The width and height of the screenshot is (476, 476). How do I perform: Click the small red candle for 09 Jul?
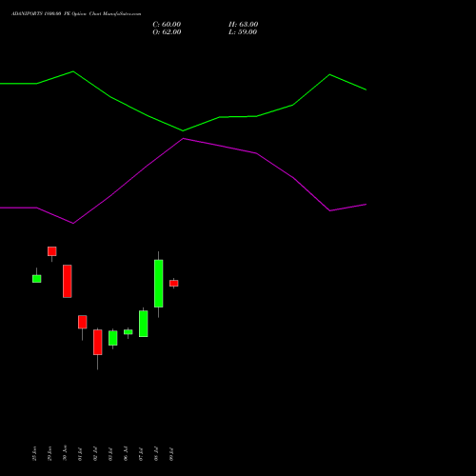[x=174, y=283]
